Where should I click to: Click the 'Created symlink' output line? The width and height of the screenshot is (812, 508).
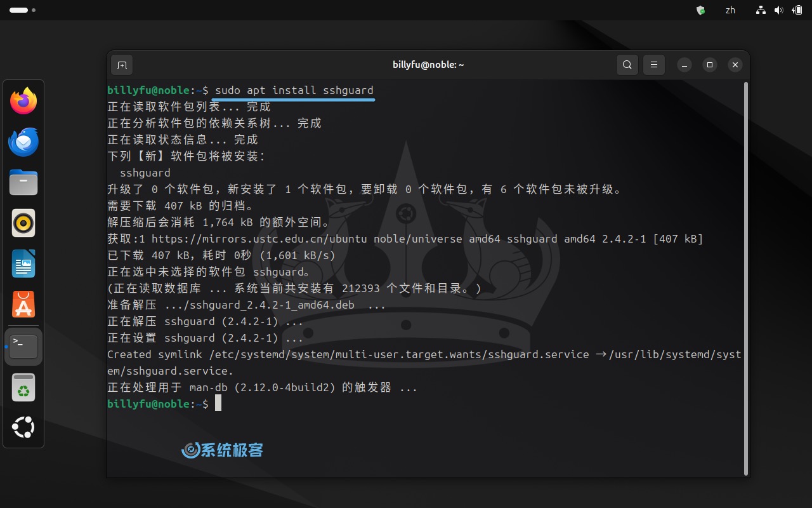[424, 363]
